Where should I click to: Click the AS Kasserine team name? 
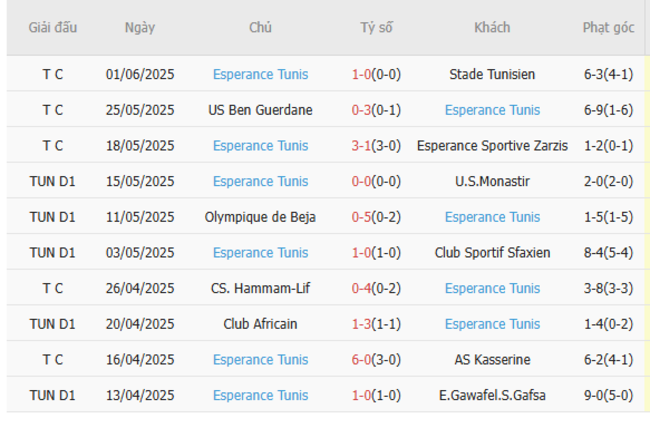(492, 359)
